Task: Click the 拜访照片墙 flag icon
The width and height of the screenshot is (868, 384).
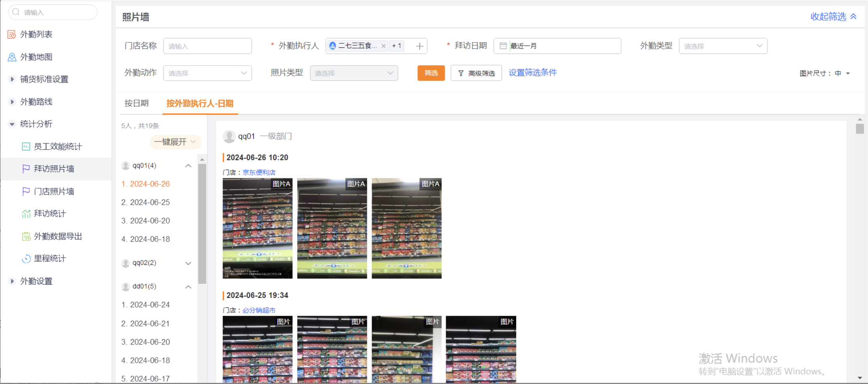Action: tap(26, 169)
